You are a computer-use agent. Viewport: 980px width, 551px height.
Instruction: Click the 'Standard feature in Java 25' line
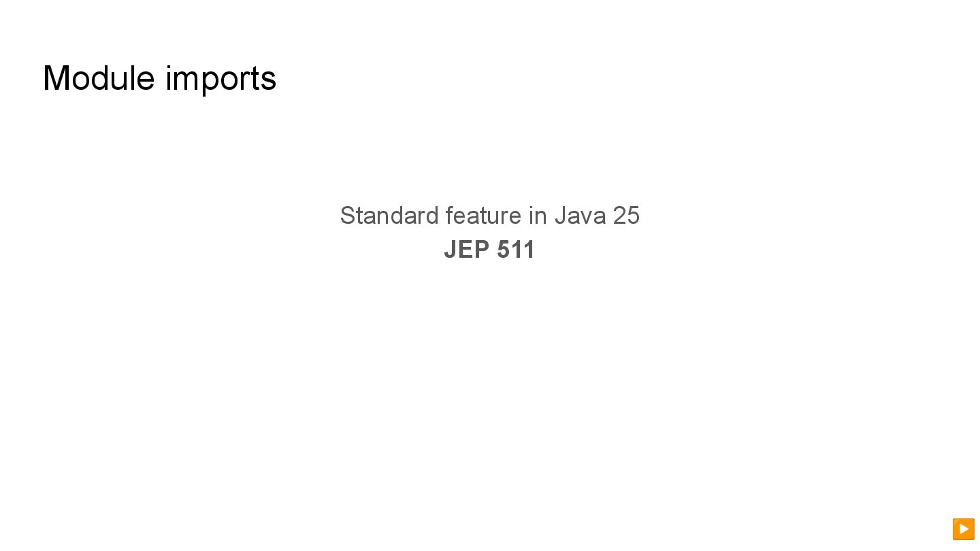click(489, 216)
